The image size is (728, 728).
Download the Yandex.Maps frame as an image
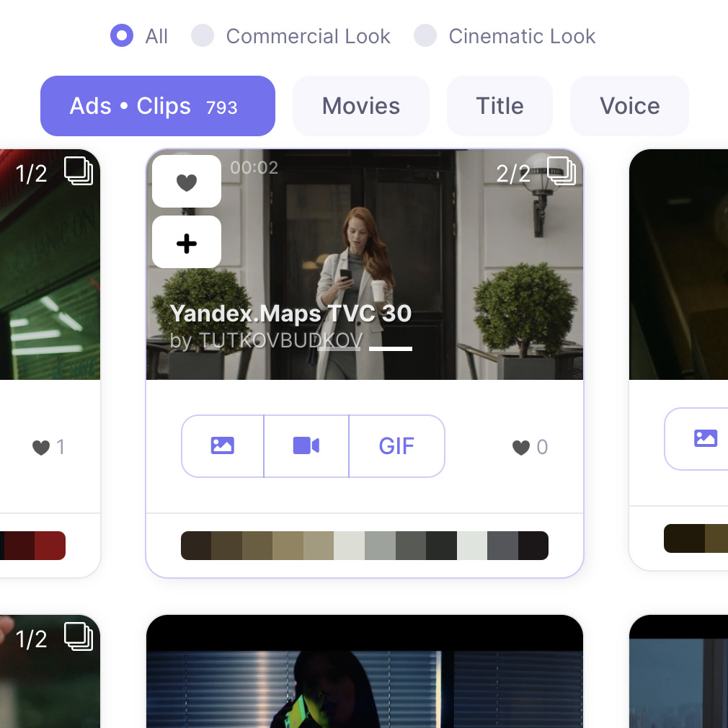223,445
